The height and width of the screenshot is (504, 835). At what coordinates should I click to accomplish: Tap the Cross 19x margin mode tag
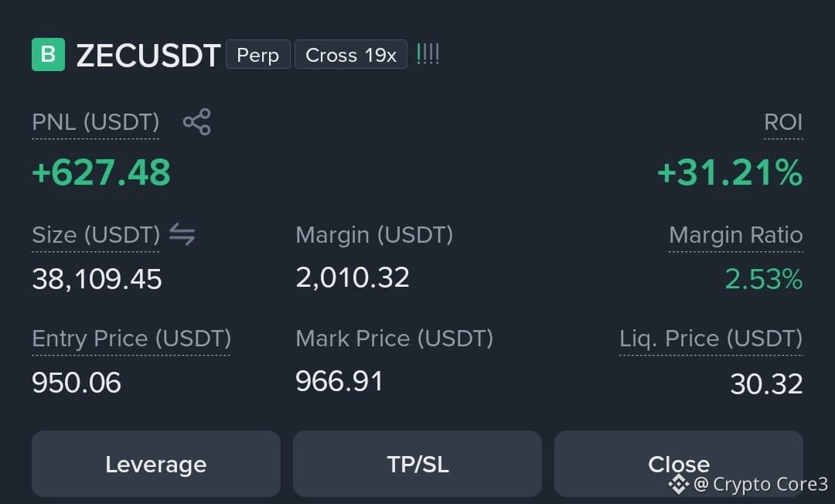351,54
